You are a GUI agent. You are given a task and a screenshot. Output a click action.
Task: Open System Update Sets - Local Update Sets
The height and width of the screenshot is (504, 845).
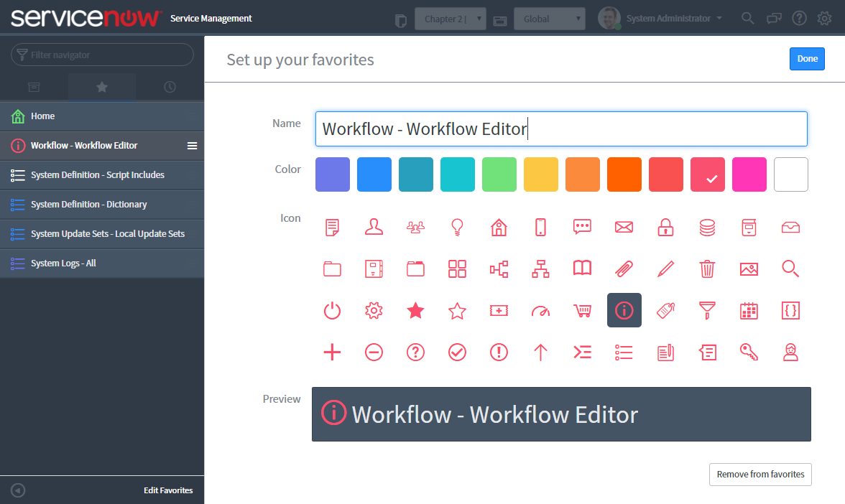pyautogui.click(x=102, y=234)
